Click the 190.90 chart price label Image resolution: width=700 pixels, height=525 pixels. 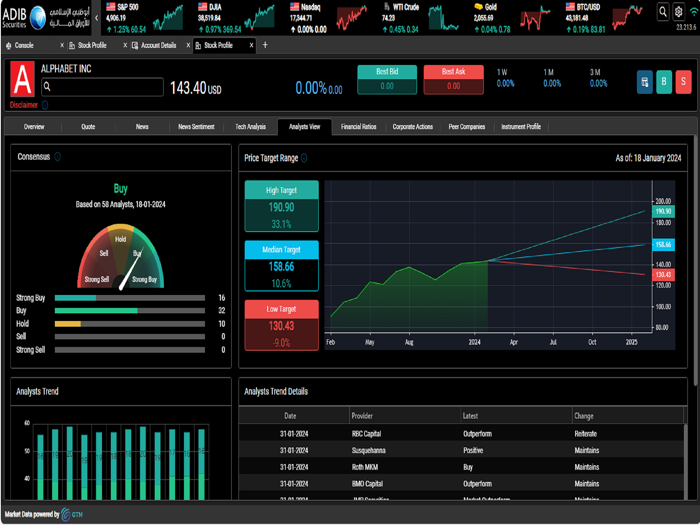(x=663, y=211)
